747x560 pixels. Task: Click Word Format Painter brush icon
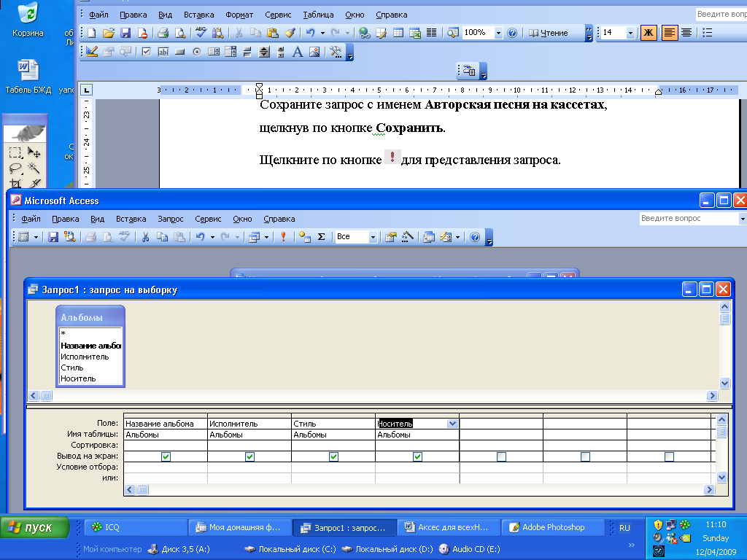point(290,33)
